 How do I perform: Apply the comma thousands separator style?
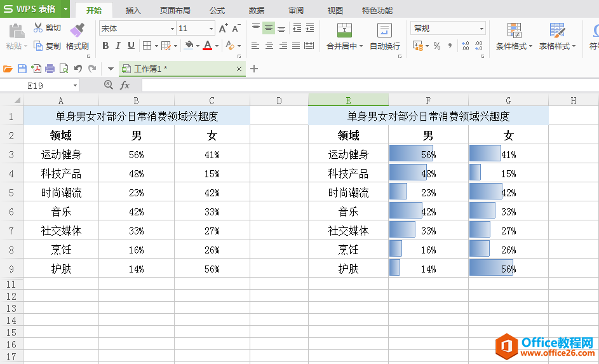tap(450, 46)
